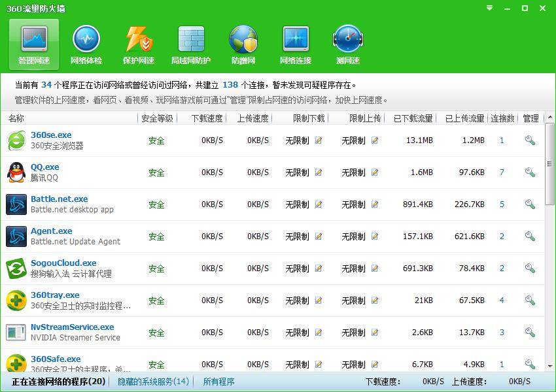Show 所有程序 full program list
Viewport: 556px width, 392px height.
(218, 382)
